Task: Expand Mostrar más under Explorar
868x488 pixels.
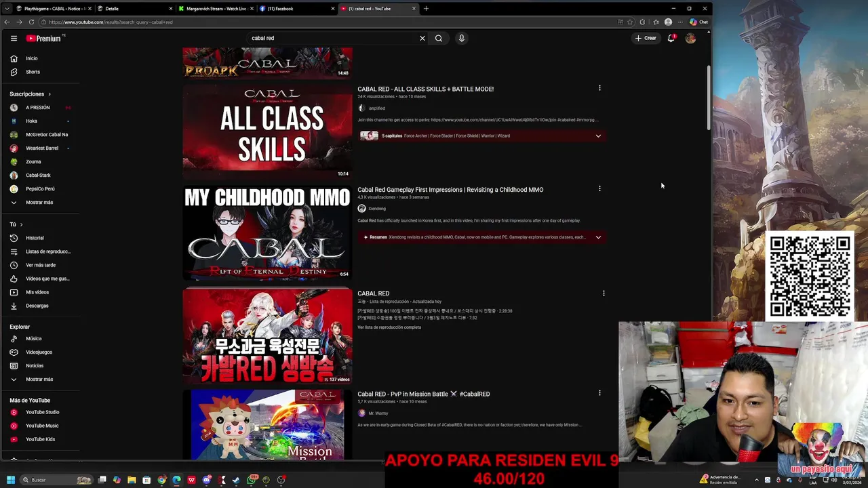Action: (41, 380)
